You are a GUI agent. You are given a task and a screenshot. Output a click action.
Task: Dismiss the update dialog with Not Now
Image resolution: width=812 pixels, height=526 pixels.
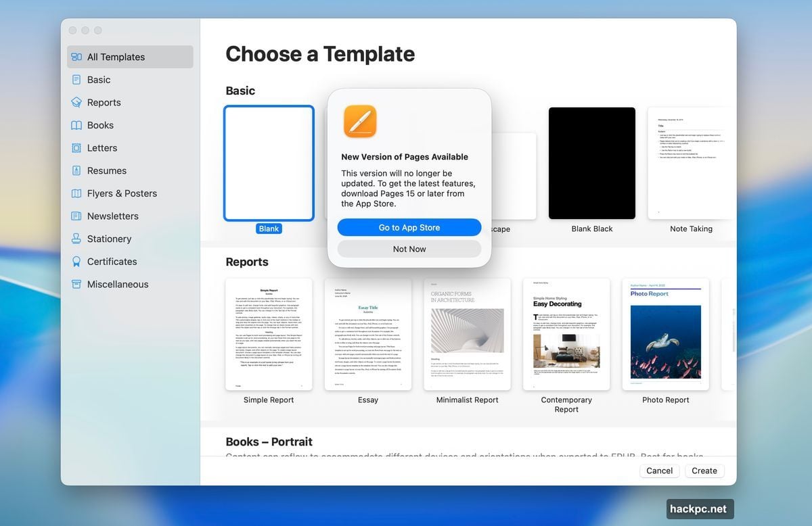[x=409, y=249]
